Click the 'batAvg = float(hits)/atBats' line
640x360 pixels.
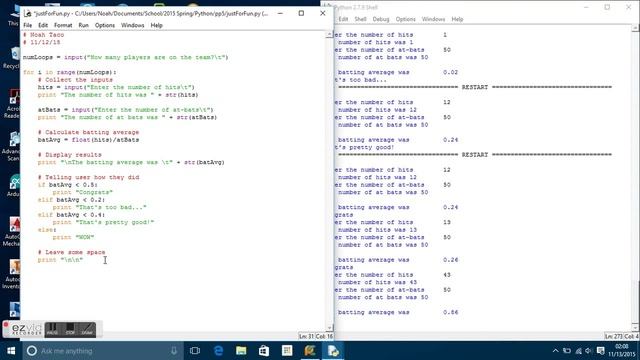(x=88, y=140)
